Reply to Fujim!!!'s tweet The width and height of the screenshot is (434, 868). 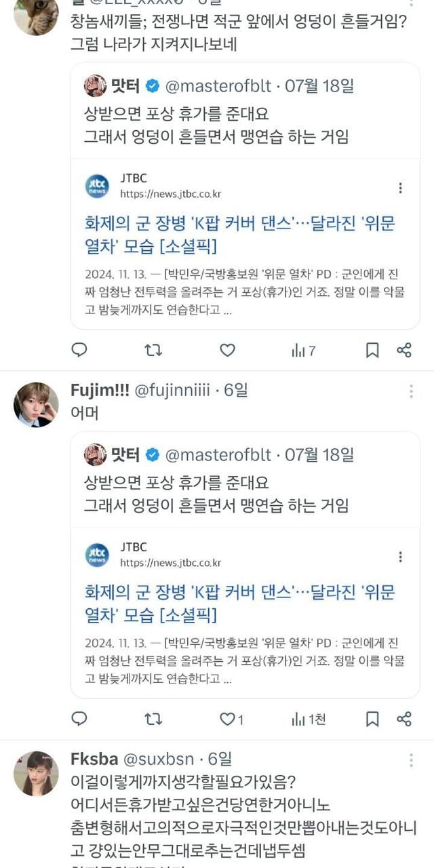pos(79,719)
